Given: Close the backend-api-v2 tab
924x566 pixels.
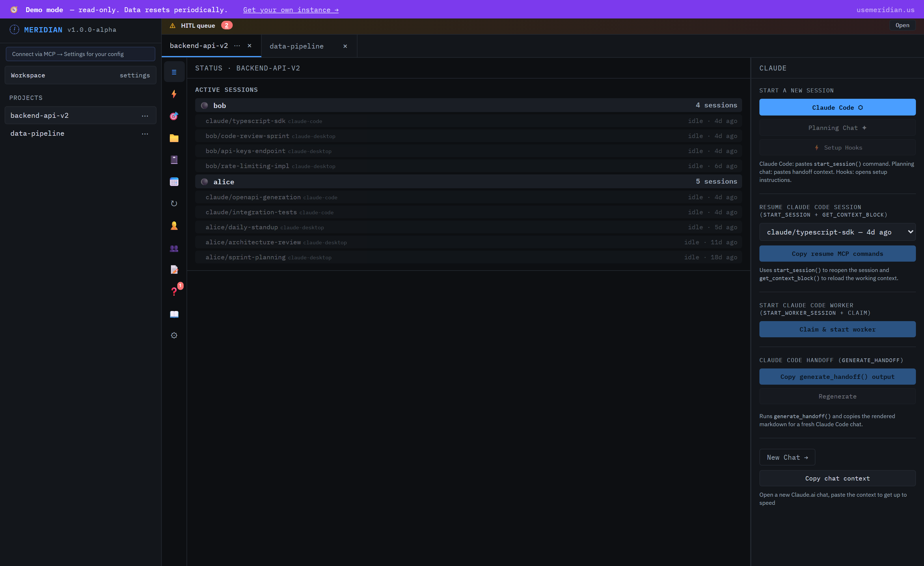Looking at the screenshot, I should pyautogui.click(x=249, y=46).
